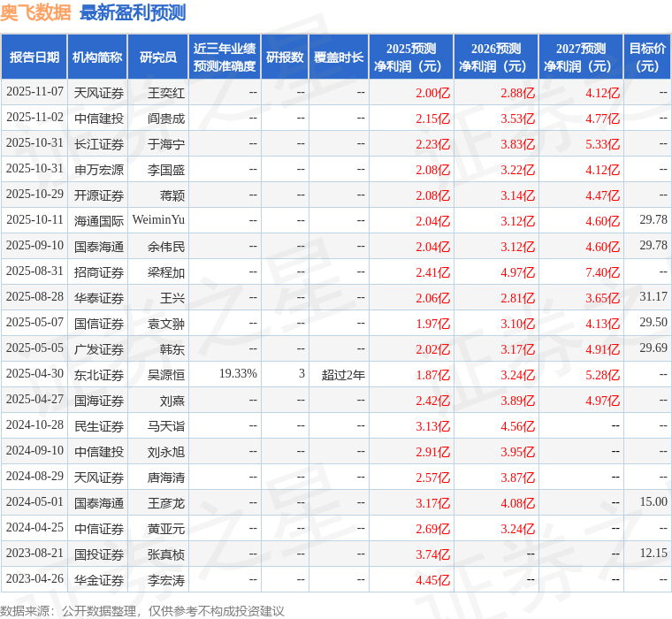The width and height of the screenshot is (672, 619).
Task: Click analyst name 蒋颖
Action: coord(172,195)
